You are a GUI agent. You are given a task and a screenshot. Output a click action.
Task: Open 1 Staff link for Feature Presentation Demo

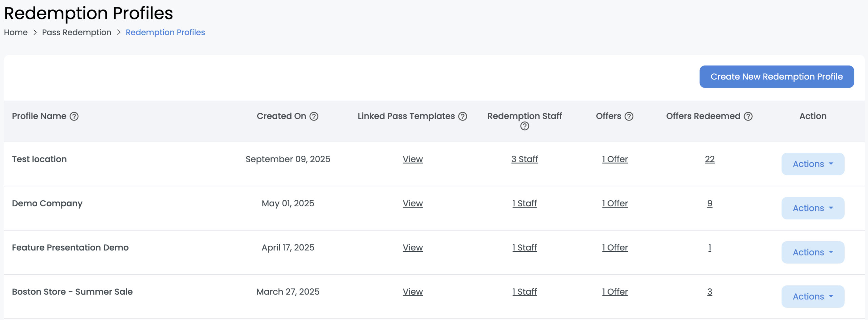click(525, 247)
